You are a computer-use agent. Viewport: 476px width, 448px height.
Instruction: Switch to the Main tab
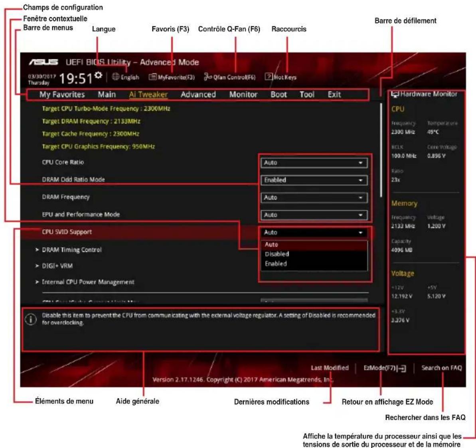tap(107, 95)
